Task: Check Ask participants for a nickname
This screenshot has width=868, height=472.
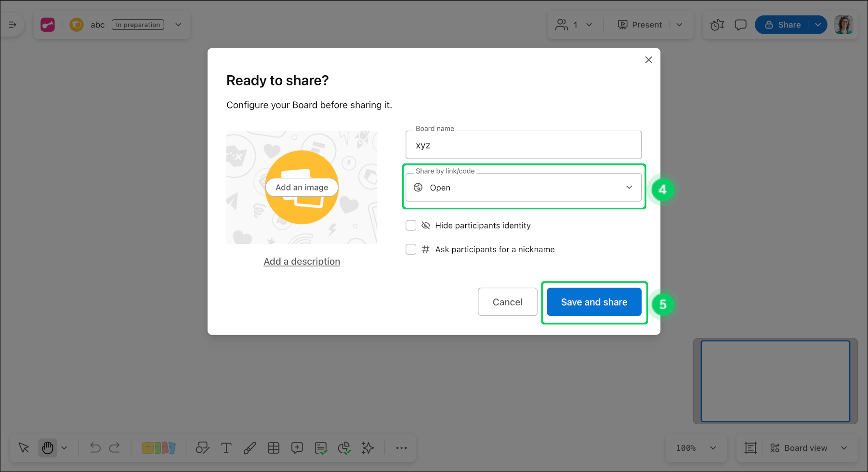Action: [411, 249]
